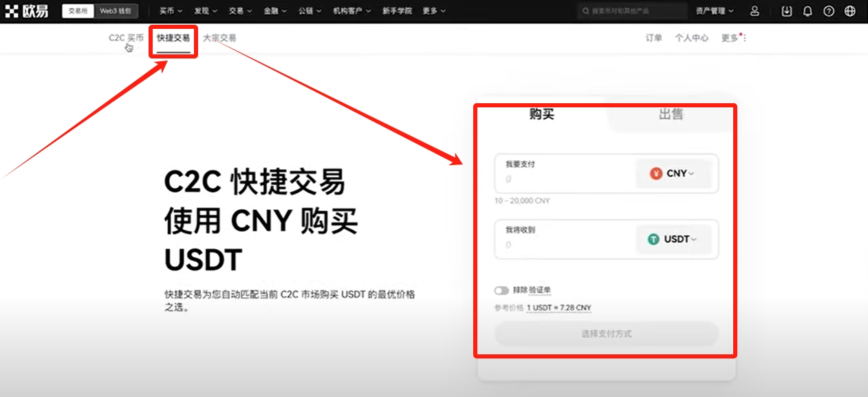Switch to 交易所 exchange mode
The width and height of the screenshot is (868, 397).
[x=78, y=11]
